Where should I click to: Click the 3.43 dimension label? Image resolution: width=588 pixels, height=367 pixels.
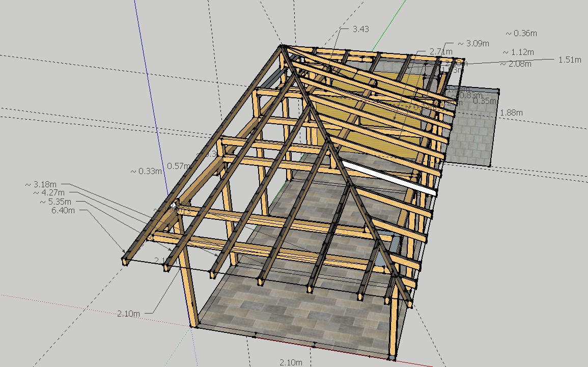[x=360, y=29]
